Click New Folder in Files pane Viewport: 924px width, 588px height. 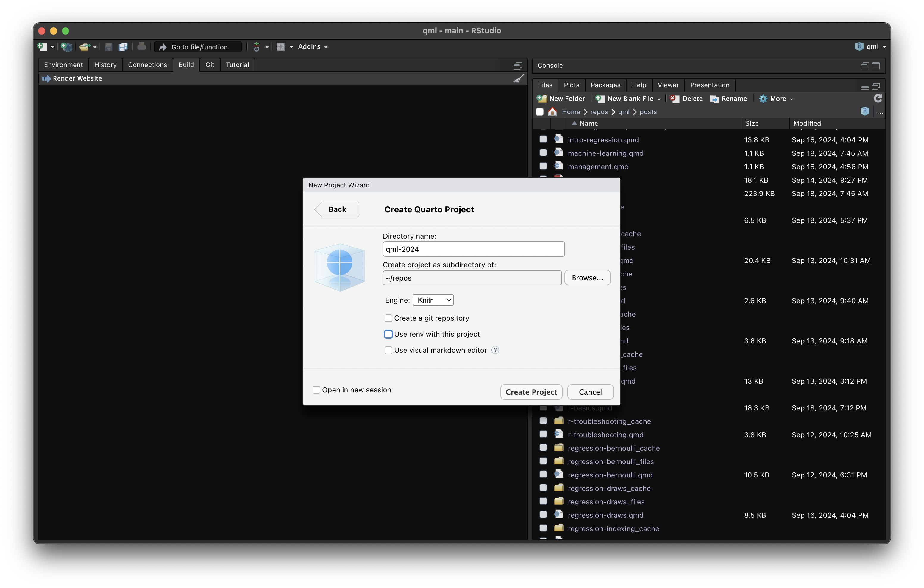click(x=561, y=99)
